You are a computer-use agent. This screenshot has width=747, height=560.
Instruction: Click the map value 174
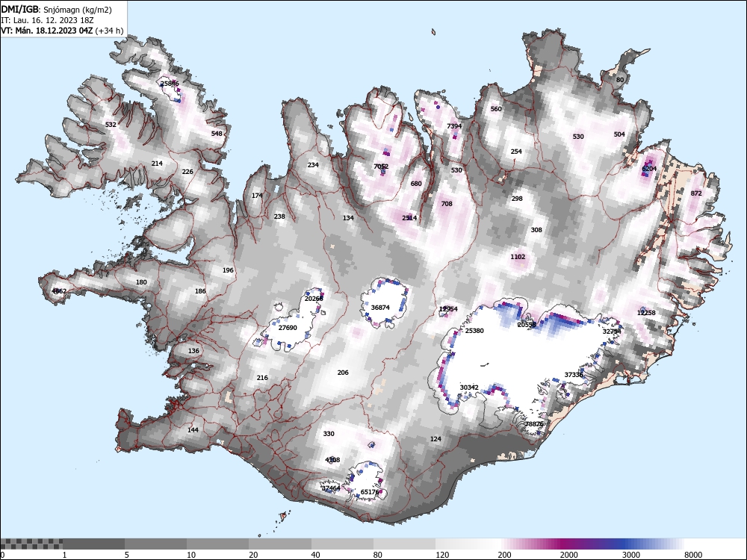(257, 196)
